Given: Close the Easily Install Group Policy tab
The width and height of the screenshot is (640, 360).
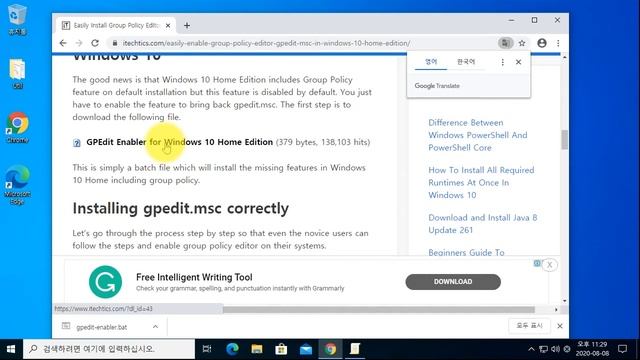Looking at the screenshot, I should pos(168,25).
